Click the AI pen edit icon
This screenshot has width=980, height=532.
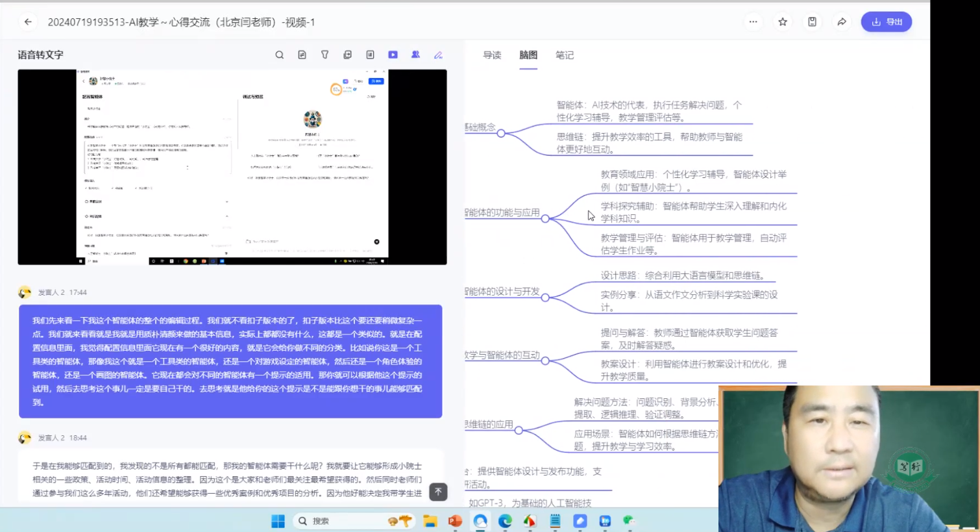[x=438, y=55]
